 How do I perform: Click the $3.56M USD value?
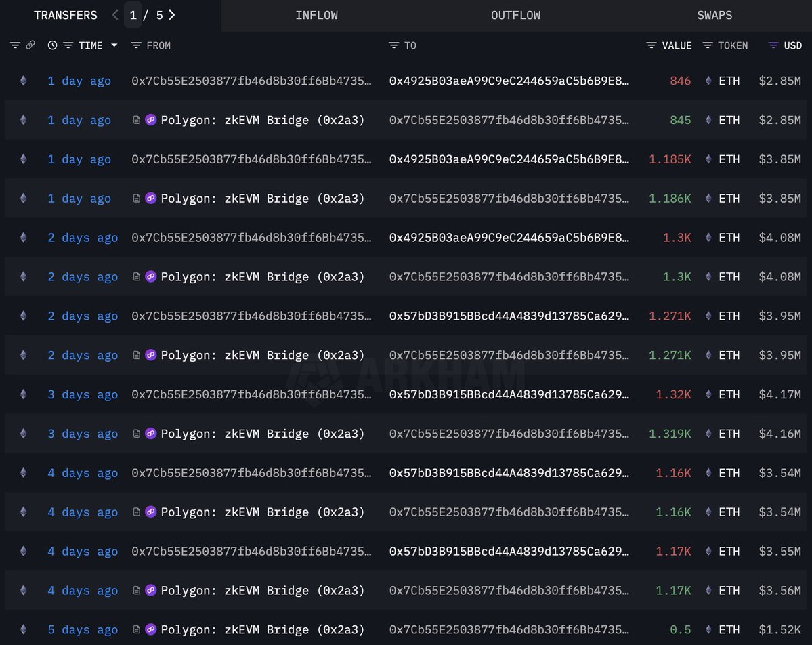[780, 590]
